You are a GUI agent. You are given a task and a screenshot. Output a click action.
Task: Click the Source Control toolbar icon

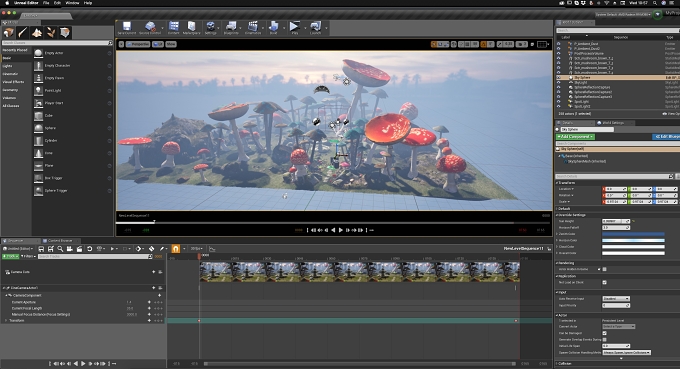[x=150, y=28]
